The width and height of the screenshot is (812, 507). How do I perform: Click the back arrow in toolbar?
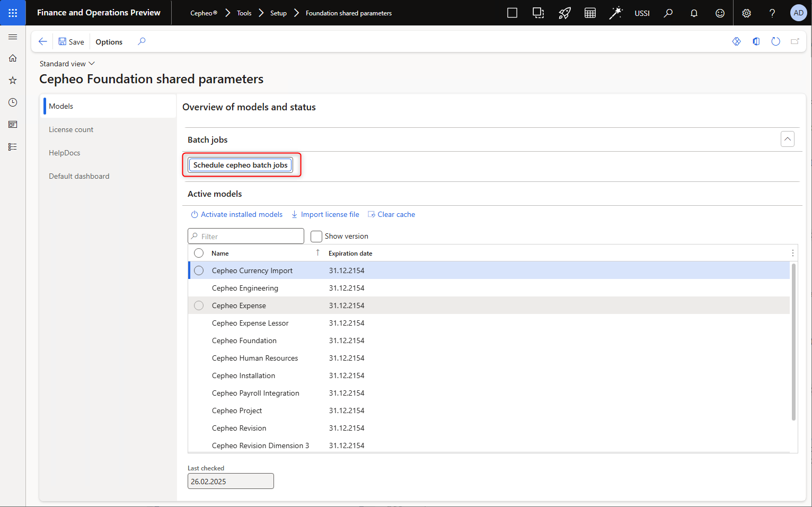point(43,41)
